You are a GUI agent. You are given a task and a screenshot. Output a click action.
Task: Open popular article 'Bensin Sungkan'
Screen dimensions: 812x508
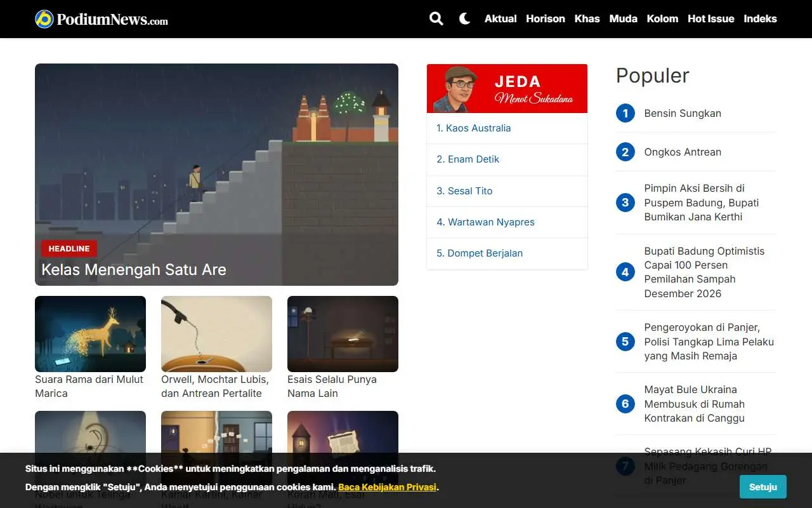click(683, 113)
